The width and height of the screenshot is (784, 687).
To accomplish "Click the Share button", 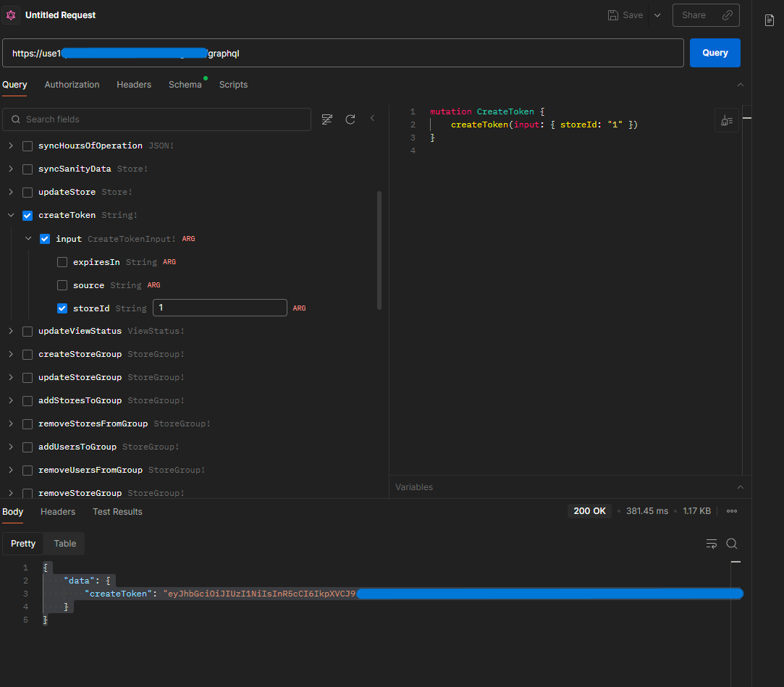I will coord(706,15).
